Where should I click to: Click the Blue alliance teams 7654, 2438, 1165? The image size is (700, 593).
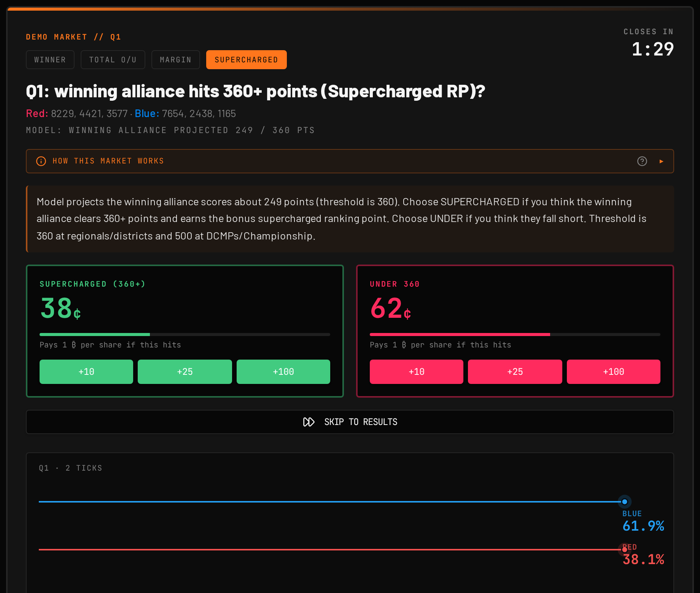[185, 114]
